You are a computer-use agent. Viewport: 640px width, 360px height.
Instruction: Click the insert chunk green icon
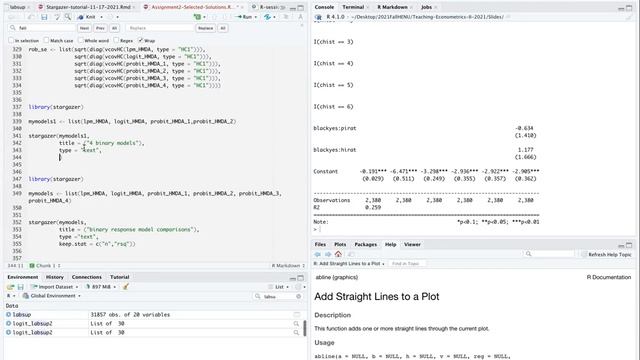pos(198,17)
